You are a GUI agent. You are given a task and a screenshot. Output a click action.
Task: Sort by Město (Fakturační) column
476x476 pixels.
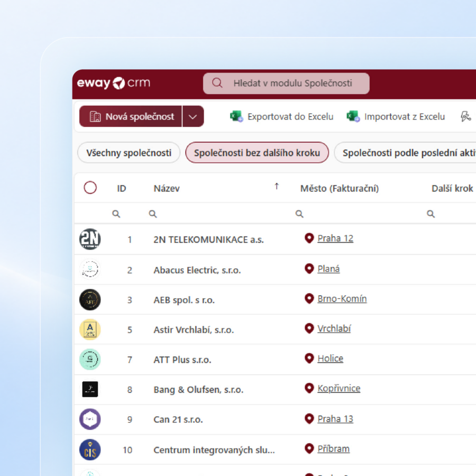coord(340,188)
